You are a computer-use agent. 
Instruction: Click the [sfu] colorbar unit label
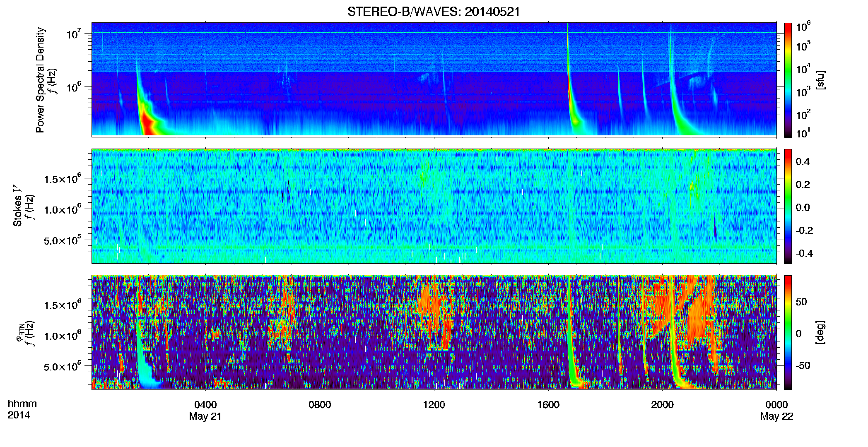click(x=820, y=80)
